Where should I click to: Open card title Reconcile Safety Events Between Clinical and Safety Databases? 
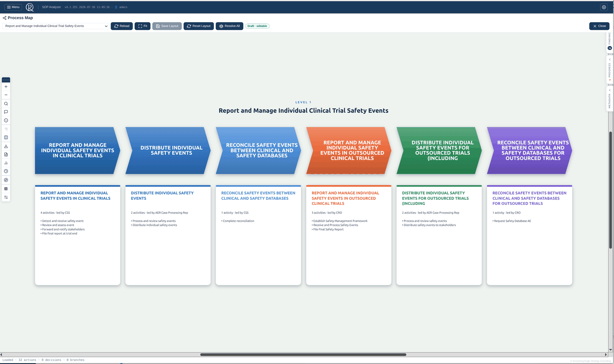point(258,196)
